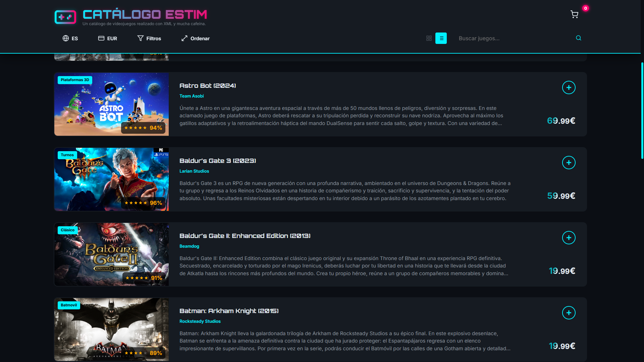The height and width of the screenshot is (362, 644).
Task: Open Baldur's Gate II: Enhanced Edition title
Action: pos(245,236)
